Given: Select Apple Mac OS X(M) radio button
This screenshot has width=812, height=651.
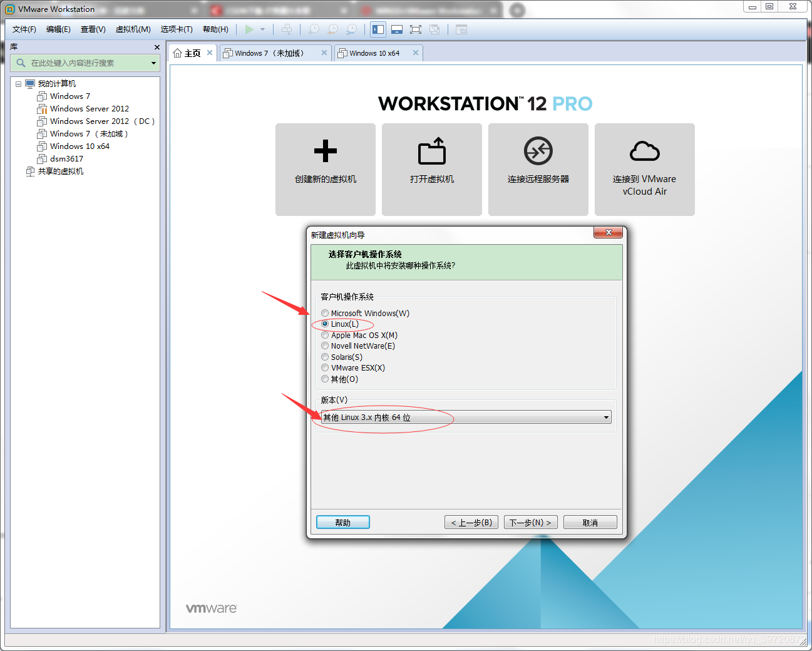Looking at the screenshot, I should click(x=325, y=336).
